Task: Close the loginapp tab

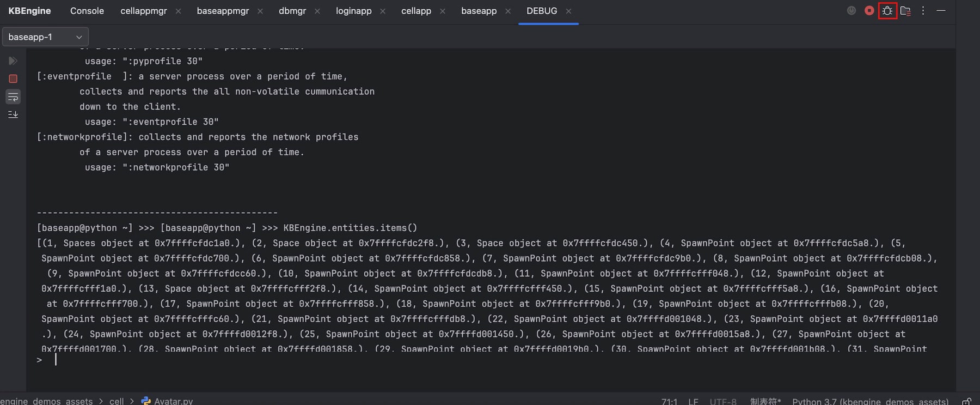Action: (383, 11)
